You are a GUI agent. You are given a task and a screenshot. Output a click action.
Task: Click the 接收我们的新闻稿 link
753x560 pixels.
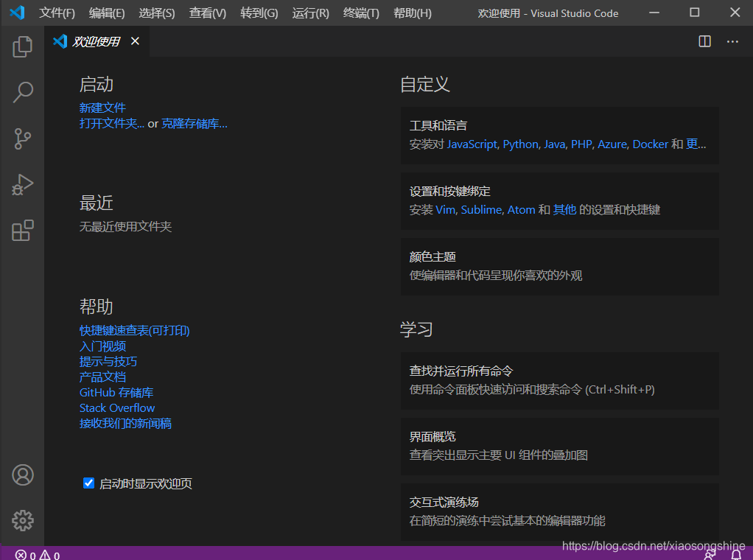pos(125,423)
